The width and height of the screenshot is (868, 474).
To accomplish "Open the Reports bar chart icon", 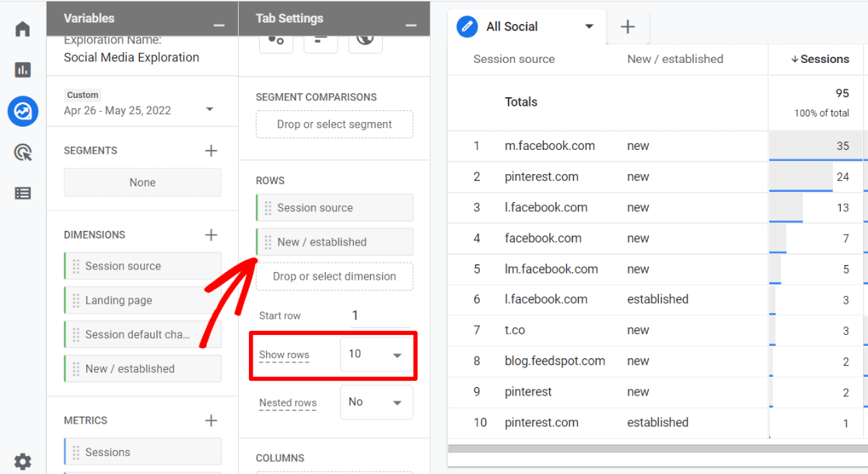I will click(23, 70).
